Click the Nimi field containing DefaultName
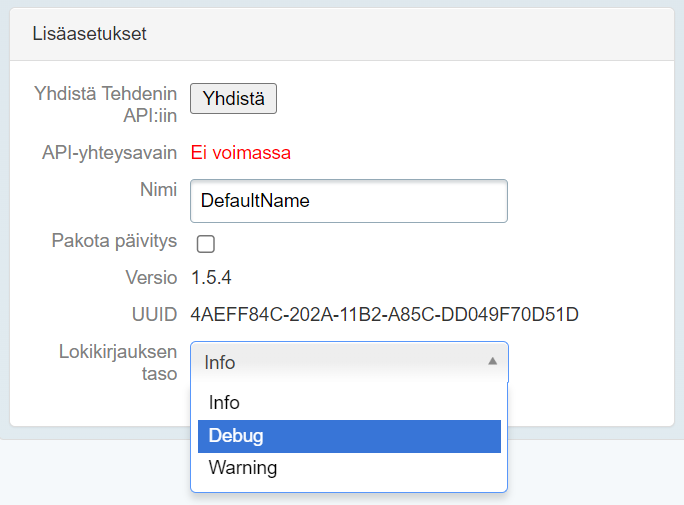The height and width of the screenshot is (505, 684). point(348,201)
